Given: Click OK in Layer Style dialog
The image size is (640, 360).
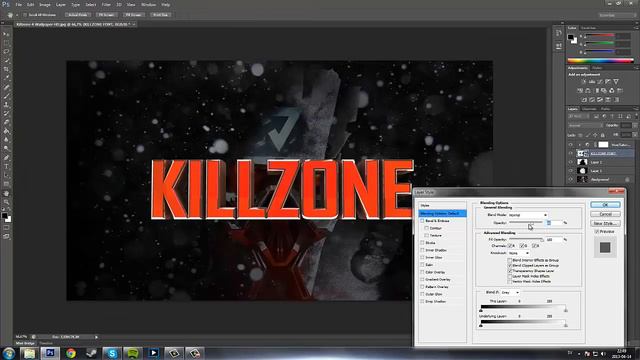Looking at the screenshot, I should click(x=605, y=204).
